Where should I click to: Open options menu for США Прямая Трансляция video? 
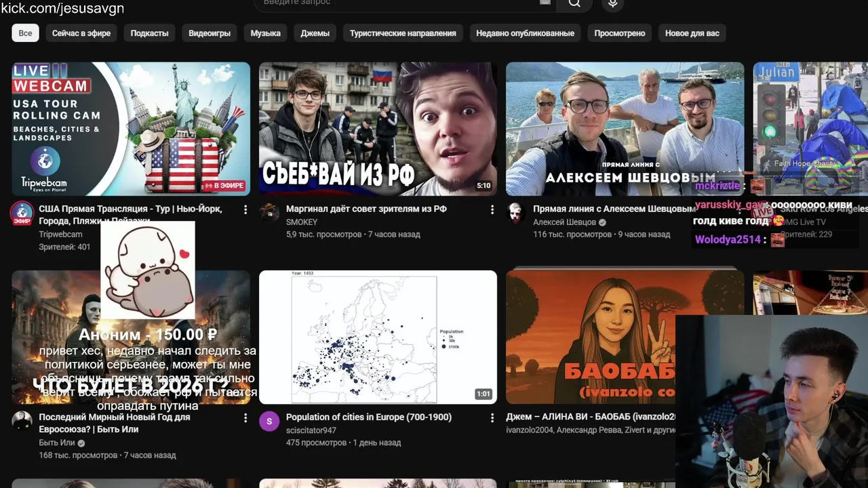pos(245,210)
